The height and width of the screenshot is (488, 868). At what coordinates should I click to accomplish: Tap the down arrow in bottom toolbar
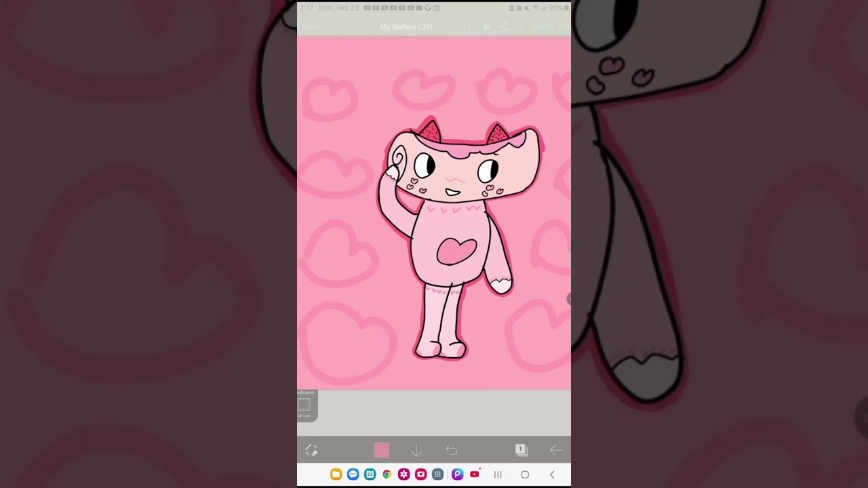click(416, 450)
